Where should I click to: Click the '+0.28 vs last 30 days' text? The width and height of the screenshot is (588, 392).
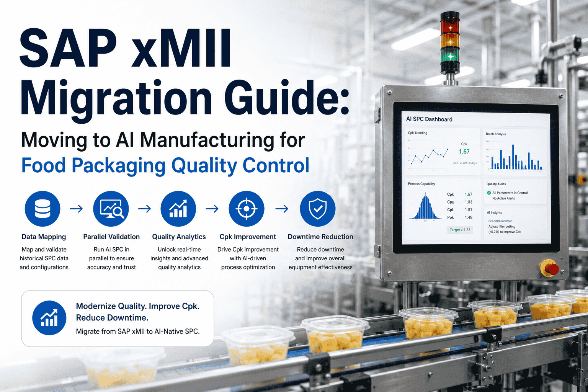click(465, 163)
